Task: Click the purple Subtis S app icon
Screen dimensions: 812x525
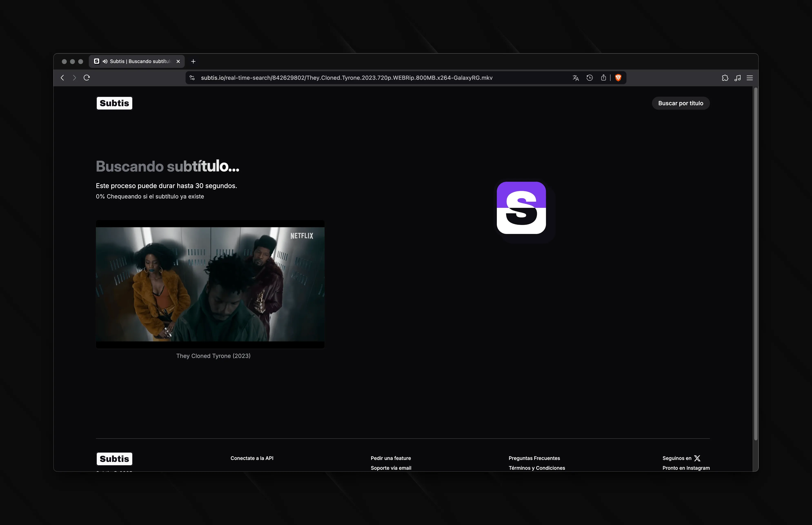Action: point(521,208)
